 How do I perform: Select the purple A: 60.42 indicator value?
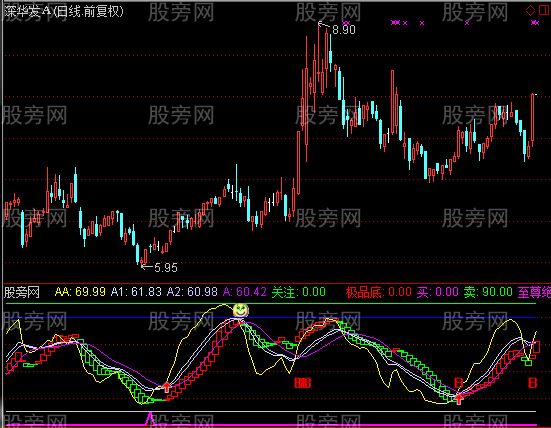[245, 292]
